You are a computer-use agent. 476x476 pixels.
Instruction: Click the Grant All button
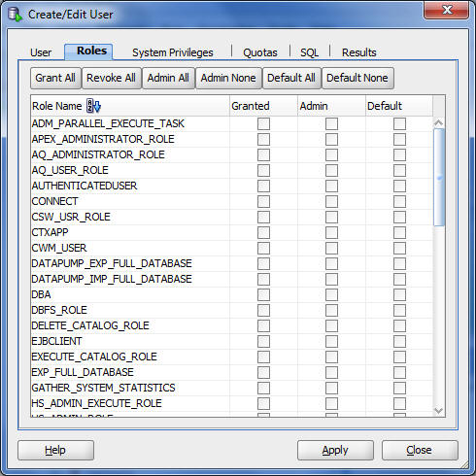point(55,78)
